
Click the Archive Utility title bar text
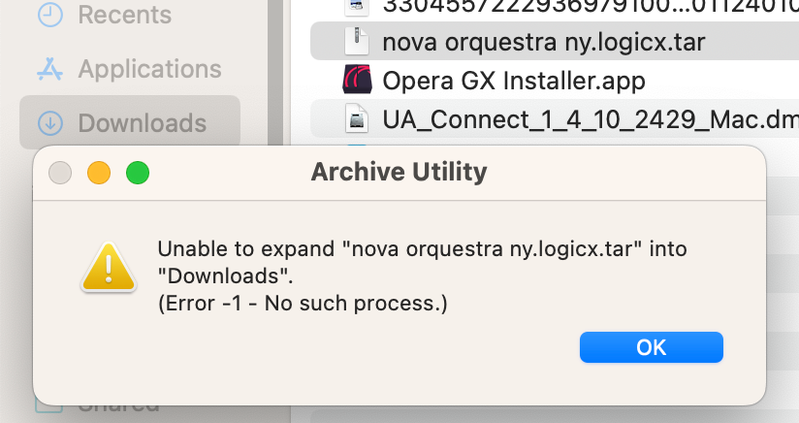click(398, 172)
